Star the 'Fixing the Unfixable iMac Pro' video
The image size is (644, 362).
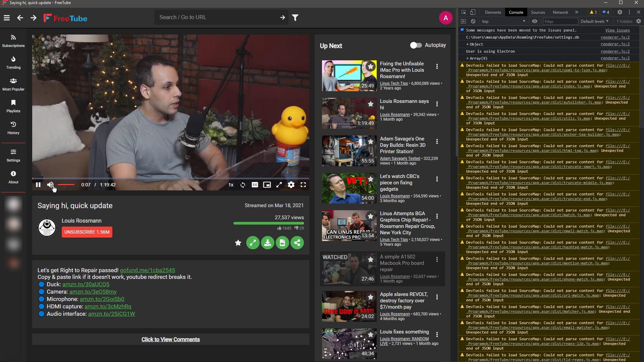(371, 66)
